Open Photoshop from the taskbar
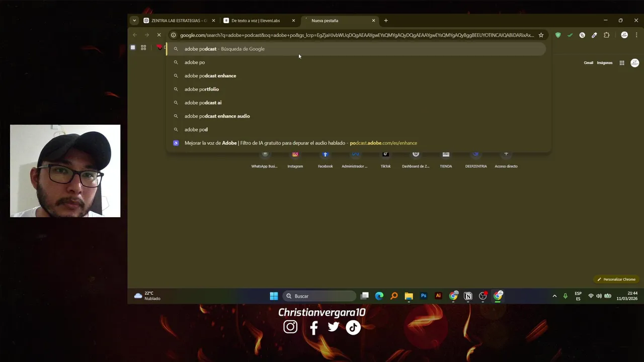Image resolution: width=644 pixels, height=362 pixels. [424, 296]
